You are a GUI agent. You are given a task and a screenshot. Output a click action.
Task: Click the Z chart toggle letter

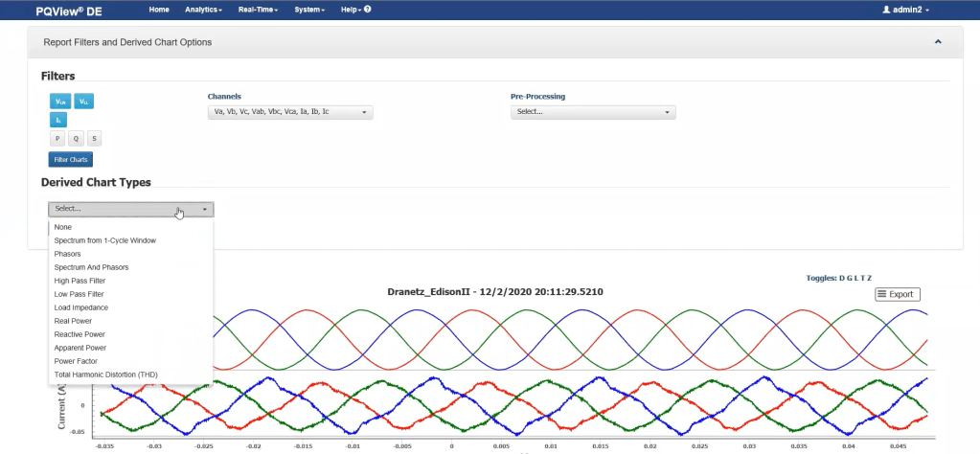coord(869,278)
